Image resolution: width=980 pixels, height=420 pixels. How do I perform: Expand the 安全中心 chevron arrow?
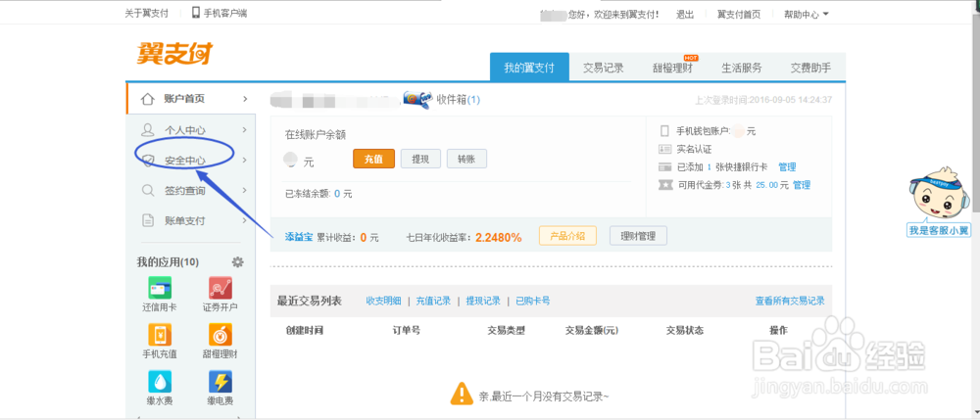pyautogui.click(x=245, y=161)
